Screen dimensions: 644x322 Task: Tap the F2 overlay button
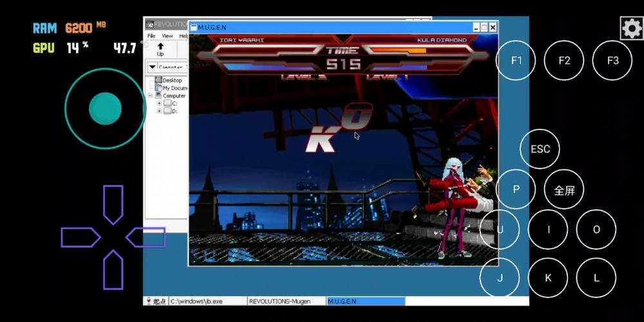(x=564, y=61)
